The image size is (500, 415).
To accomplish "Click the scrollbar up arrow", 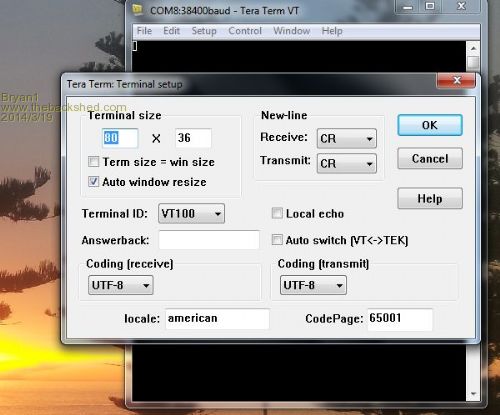I will (x=473, y=49).
